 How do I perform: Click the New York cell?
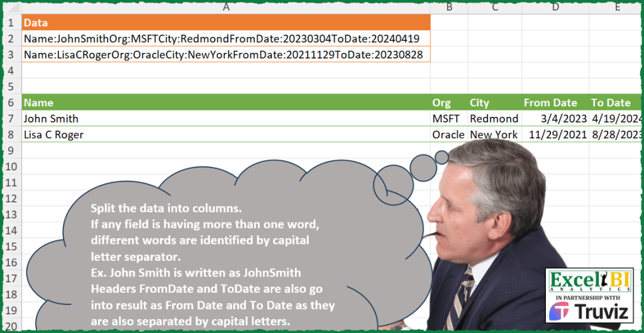point(494,134)
